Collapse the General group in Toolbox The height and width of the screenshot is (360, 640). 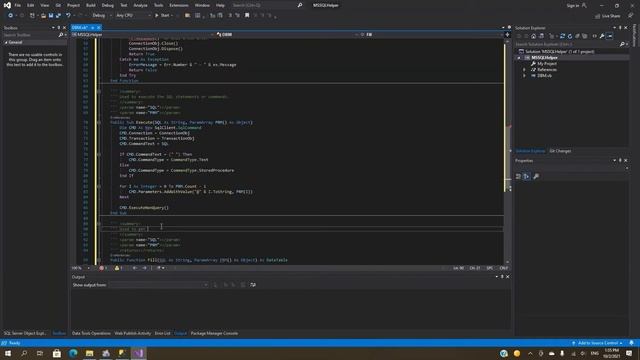coord(6,42)
